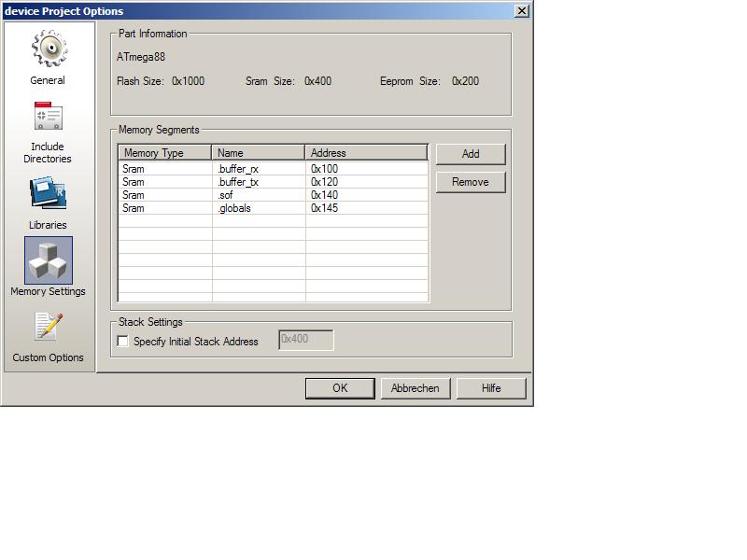The width and height of the screenshot is (747, 560).
Task: Click the Flash Size value 0x1000
Action: coord(189,81)
